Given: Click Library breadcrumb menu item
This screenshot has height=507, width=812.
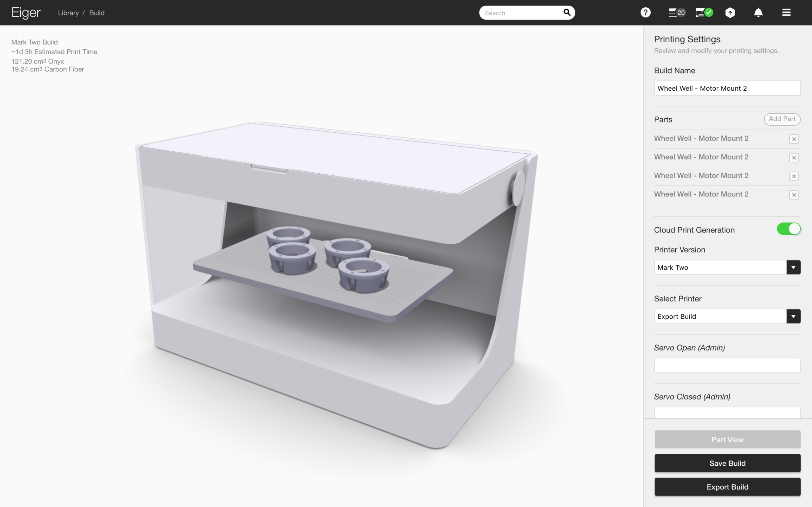Looking at the screenshot, I should point(68,12).
